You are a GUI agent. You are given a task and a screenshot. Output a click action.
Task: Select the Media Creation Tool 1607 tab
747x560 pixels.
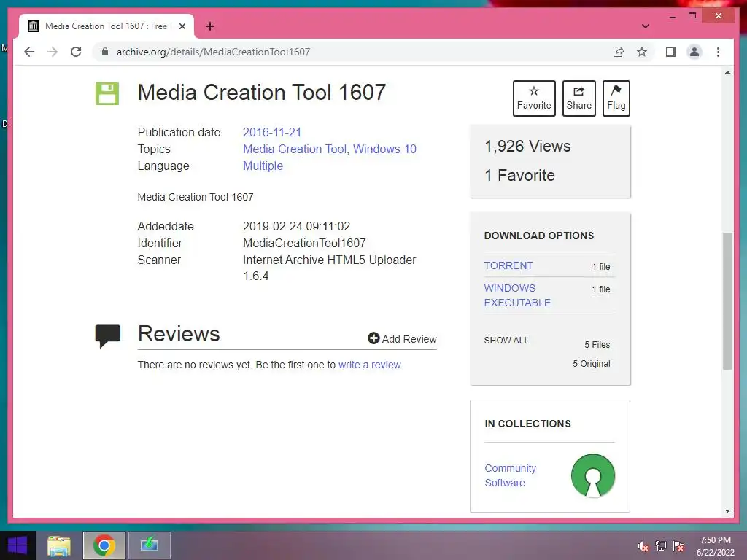pyautogui.click(x=107, y=26)
